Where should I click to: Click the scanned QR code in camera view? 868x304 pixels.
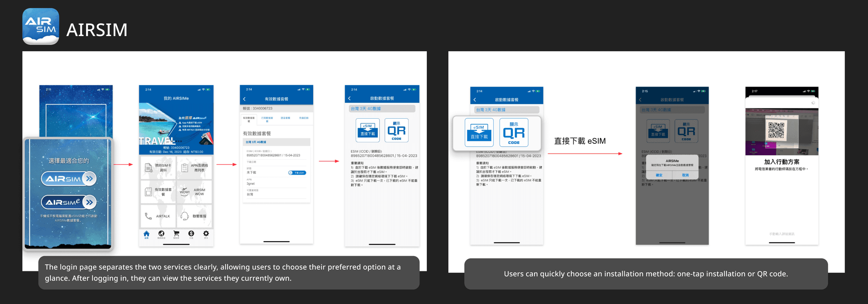776,130
